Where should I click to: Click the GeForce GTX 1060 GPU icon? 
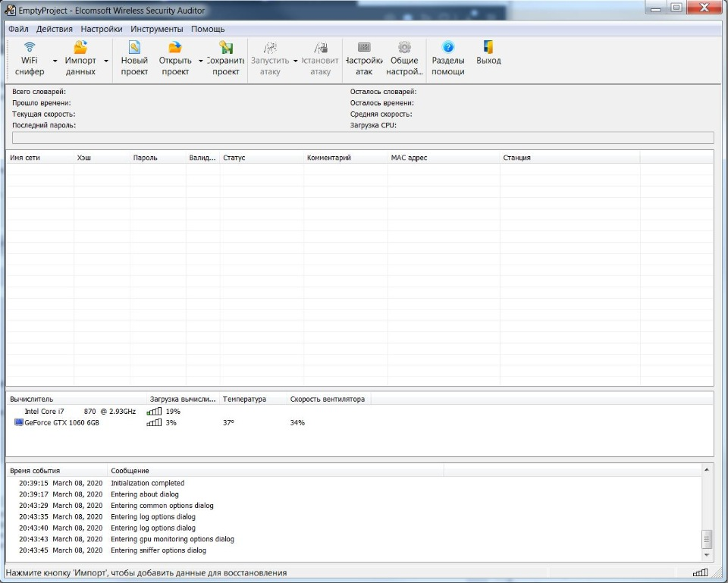[x=18, y=422]
